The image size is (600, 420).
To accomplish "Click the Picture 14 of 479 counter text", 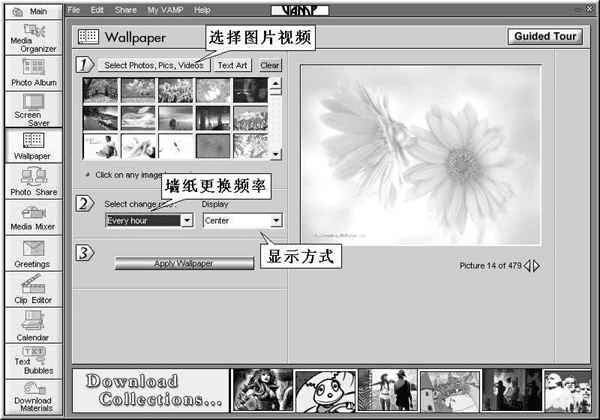I will click(490, 265).
